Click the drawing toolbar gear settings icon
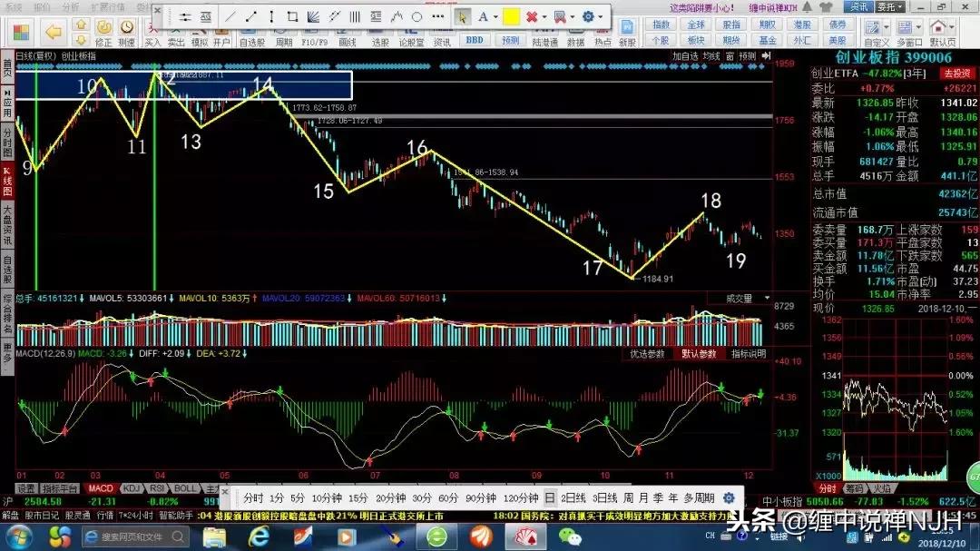The width and height of the screenshot is (980, 551). (x=588, y=17)
